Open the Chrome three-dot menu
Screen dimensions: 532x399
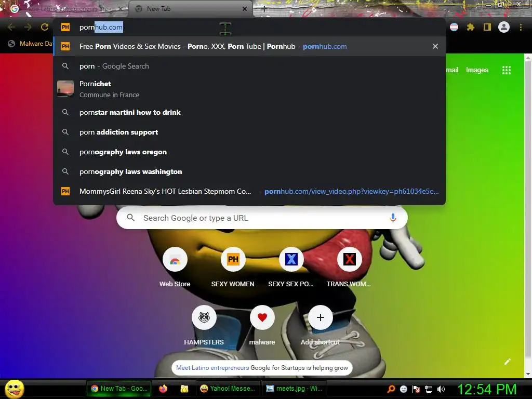[521, 27]
